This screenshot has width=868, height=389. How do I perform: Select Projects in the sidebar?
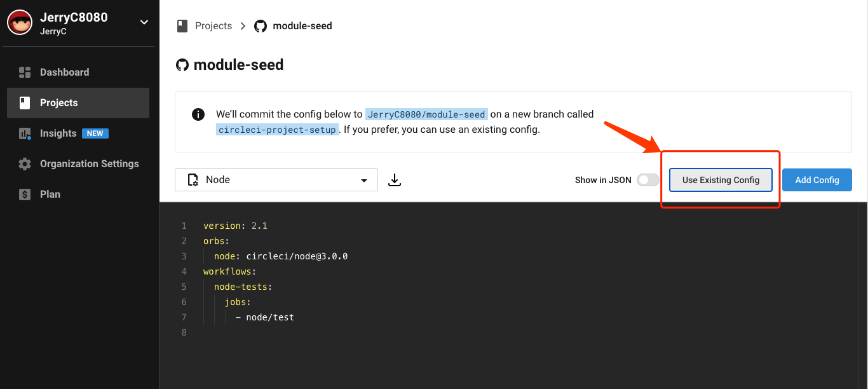click(x=78, y=103)
